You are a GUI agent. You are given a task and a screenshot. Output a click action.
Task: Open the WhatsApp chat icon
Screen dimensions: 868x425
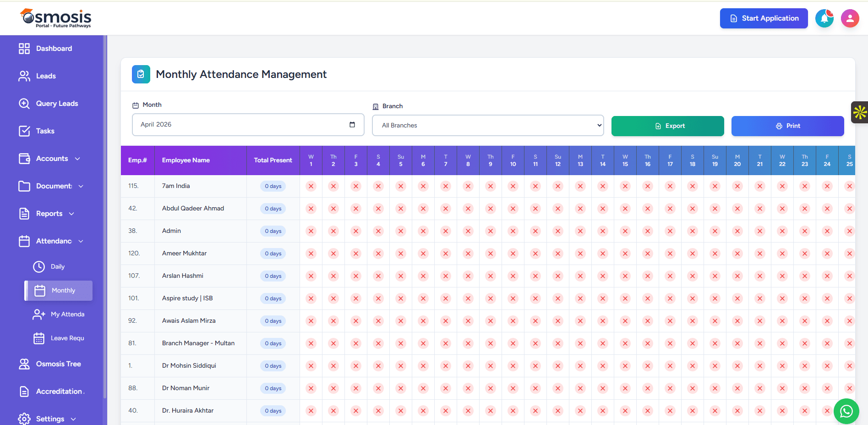tap(846, 411)
